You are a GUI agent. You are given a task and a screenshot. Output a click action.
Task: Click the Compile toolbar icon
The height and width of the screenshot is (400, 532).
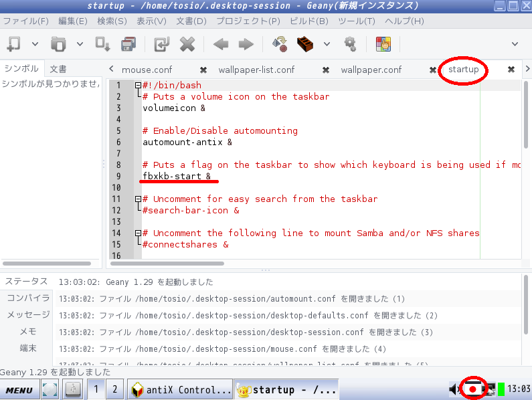point(280,44)
